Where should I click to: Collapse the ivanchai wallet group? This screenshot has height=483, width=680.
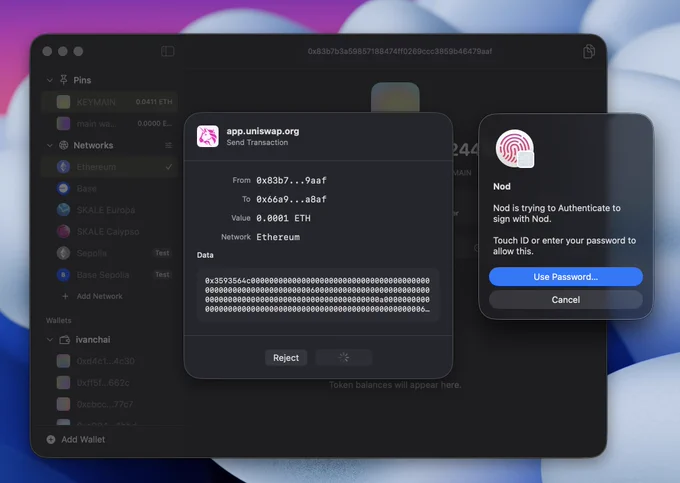(x=50, y=339)
